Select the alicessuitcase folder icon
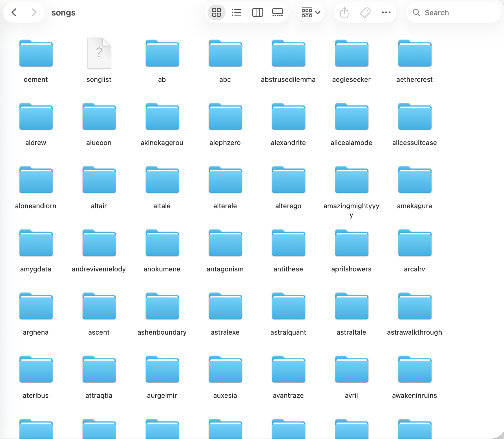 tap(415, 117)
